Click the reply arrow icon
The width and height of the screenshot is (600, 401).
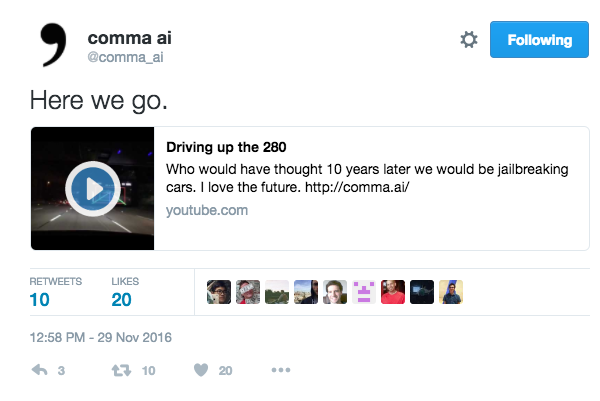click(x=40, y=370)
